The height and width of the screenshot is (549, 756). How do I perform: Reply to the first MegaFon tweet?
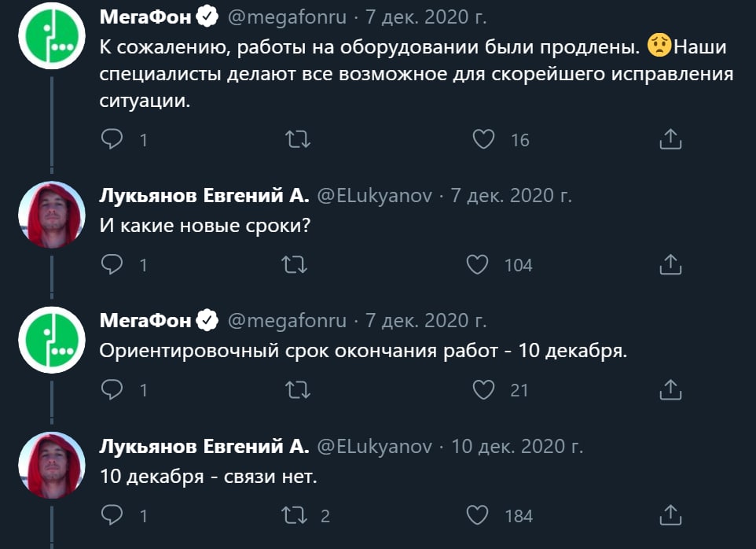point(112,140)
